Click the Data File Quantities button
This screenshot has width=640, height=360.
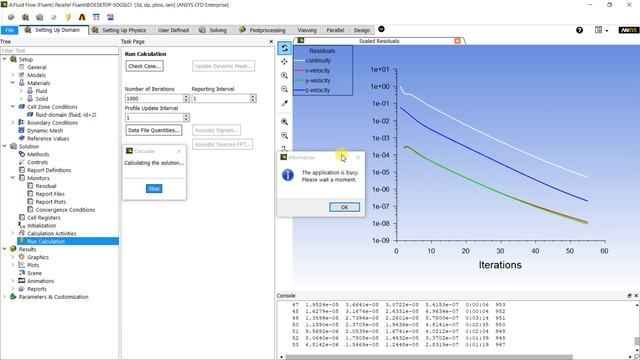point(154,130)
